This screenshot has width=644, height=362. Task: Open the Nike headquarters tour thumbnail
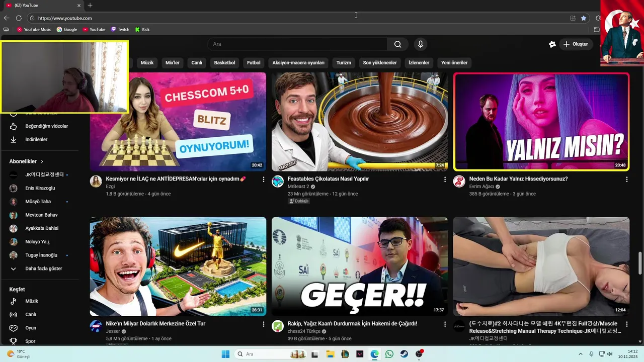click(178, 266)
